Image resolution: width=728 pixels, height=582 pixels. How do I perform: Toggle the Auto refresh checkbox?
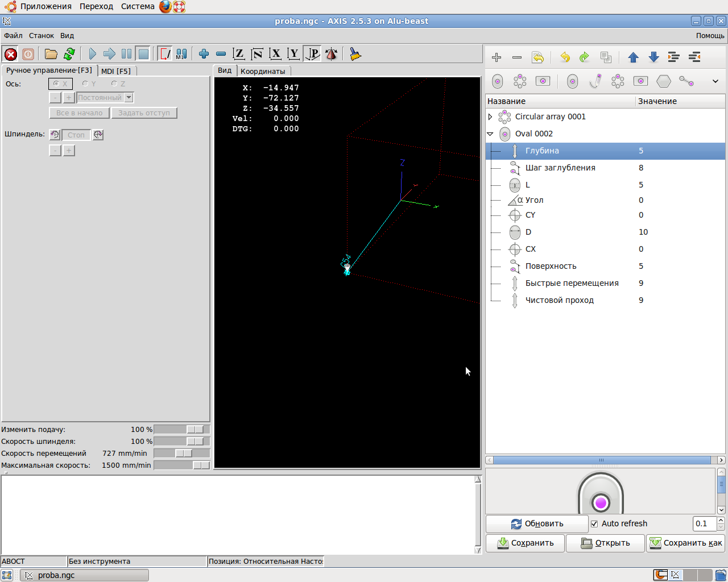pos(594,524)
